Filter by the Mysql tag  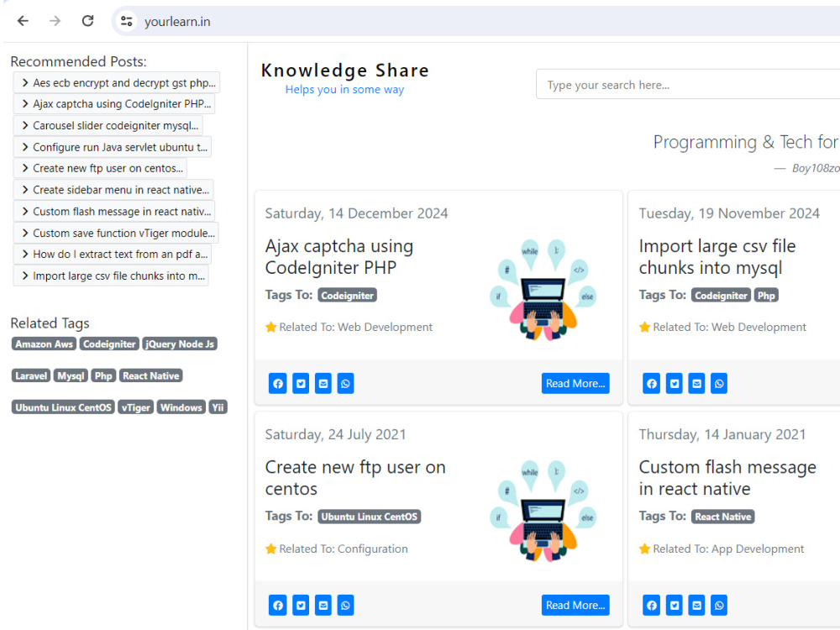(x=71, y=375)
